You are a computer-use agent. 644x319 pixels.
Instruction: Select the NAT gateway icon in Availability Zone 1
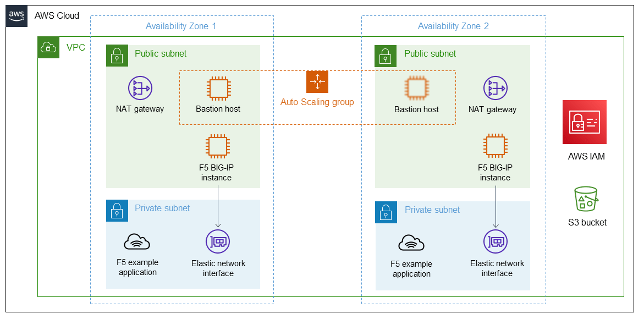(x=141, y=88)
